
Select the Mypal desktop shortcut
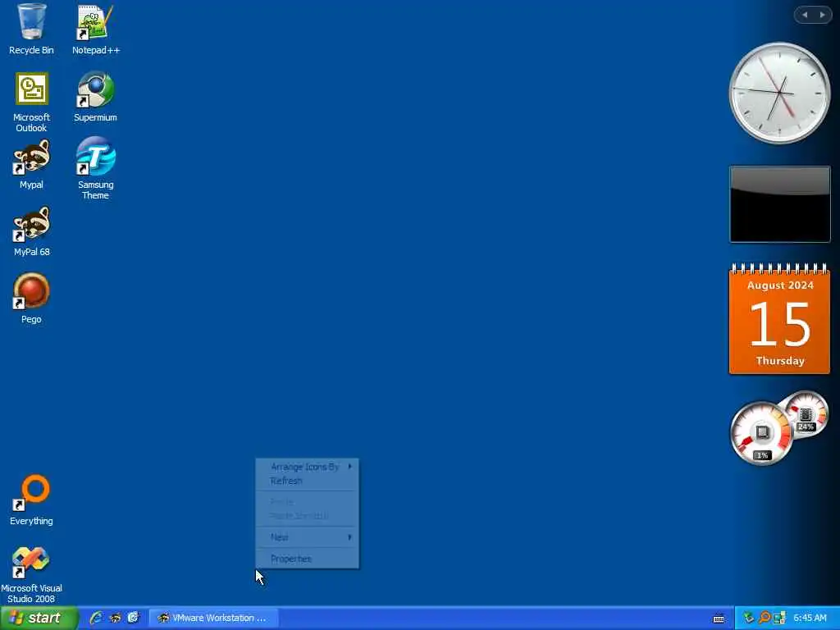coord(31,164)
